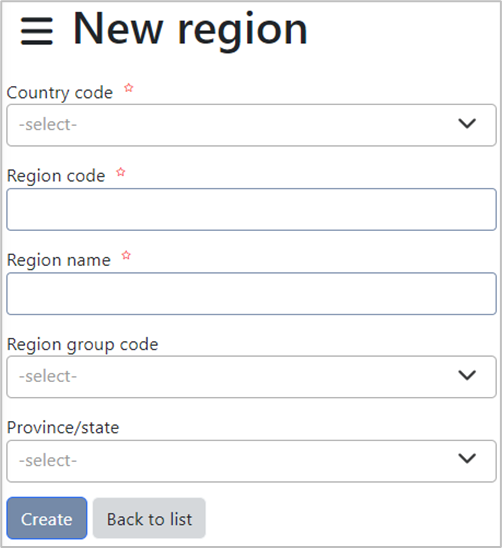Click the required star next to Region name

click(x=126, y=255)
